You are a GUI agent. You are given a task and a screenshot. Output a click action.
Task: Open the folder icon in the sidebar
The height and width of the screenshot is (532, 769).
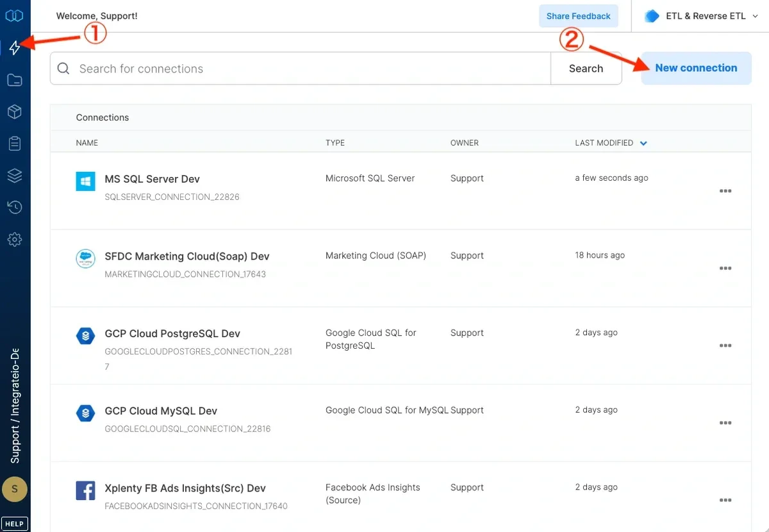point(15,79)
